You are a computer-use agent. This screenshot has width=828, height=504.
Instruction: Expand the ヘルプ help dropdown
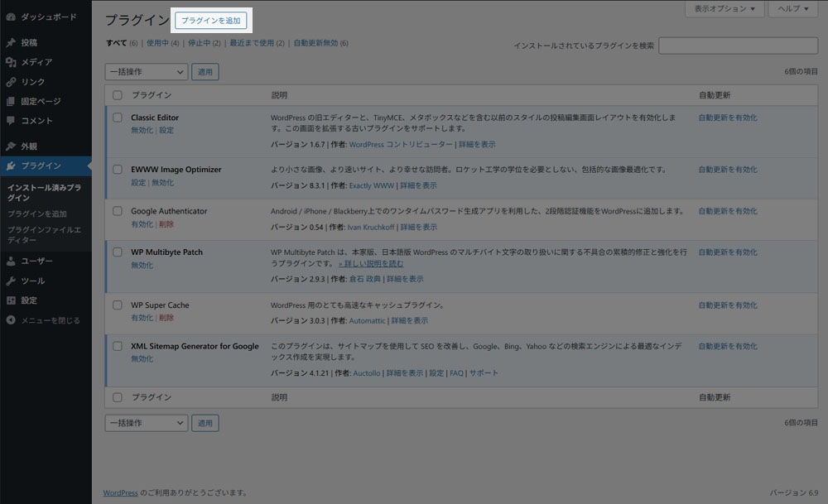[x=793, y=9]
